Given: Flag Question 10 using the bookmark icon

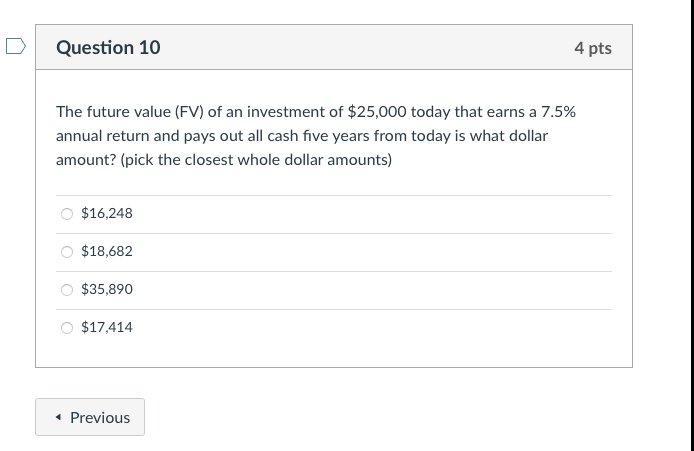Looking at the screenshot, I should (x=13, y=47).
